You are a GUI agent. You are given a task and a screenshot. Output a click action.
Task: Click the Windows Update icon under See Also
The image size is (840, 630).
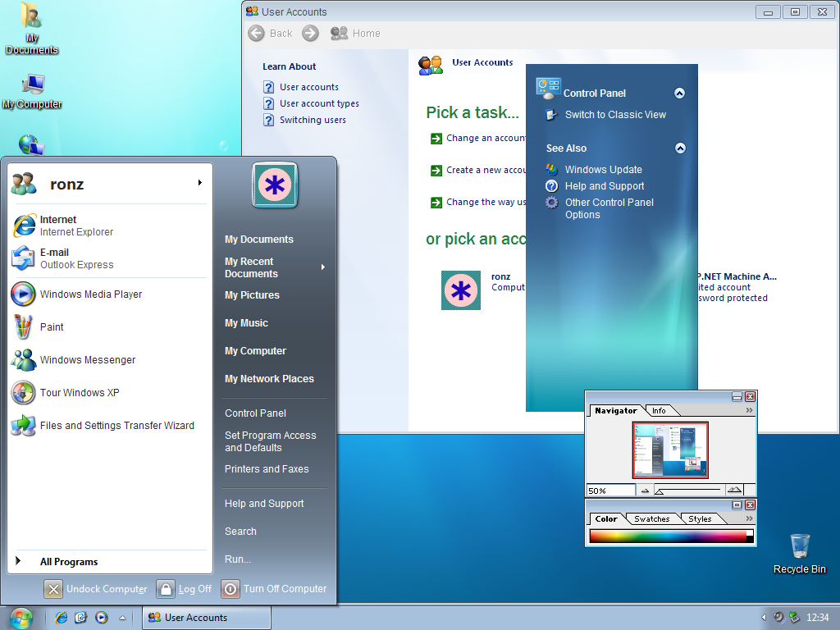click(552, 169)
